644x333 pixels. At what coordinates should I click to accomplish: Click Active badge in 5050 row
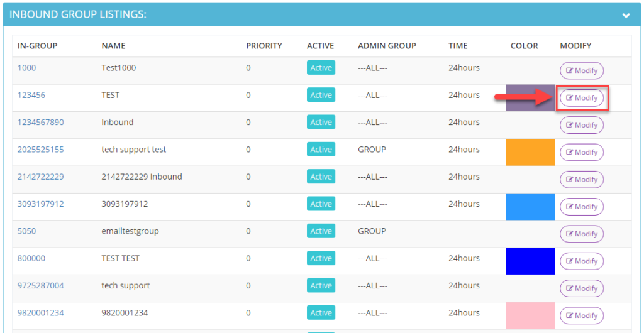321,231
